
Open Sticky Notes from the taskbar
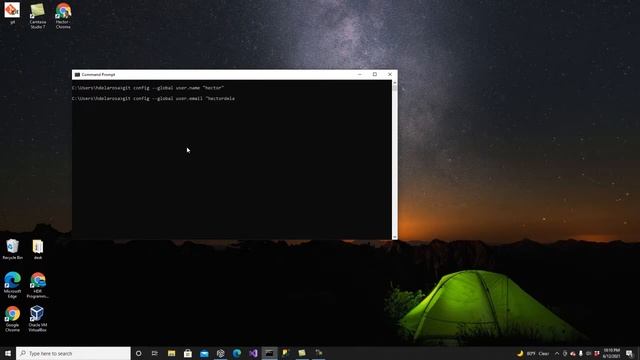302,353
